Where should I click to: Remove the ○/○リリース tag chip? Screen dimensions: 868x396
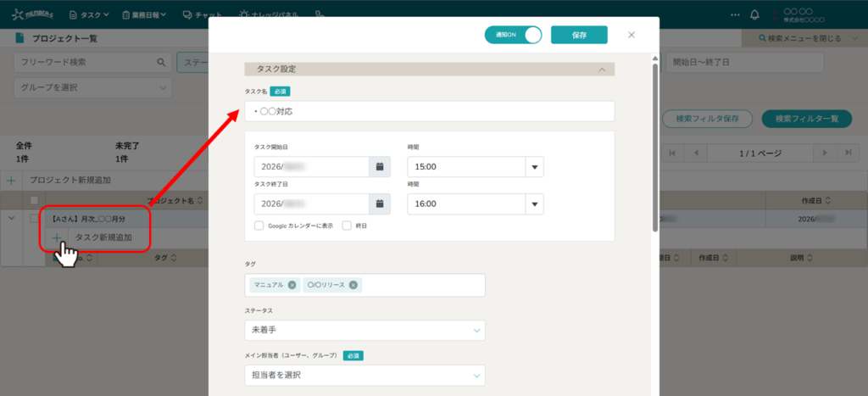(353, 285)
